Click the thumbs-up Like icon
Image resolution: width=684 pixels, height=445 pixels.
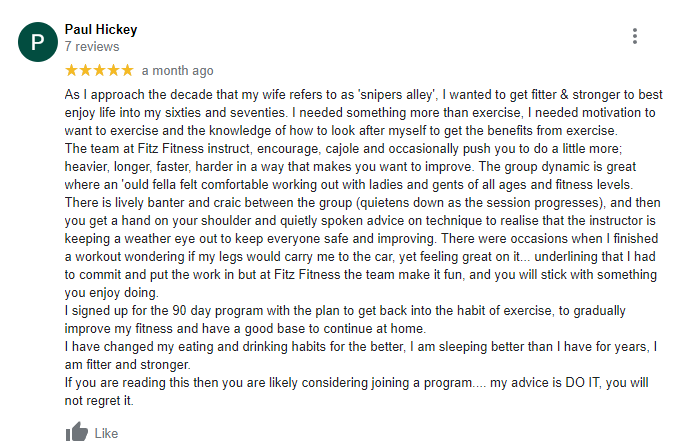pos(77,432)
